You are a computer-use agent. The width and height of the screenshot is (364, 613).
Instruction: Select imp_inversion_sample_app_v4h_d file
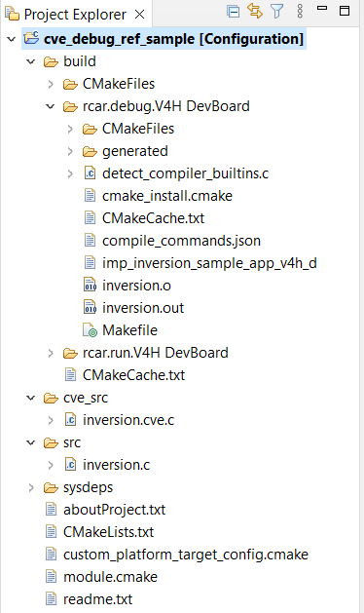click(x=209, y=263)
